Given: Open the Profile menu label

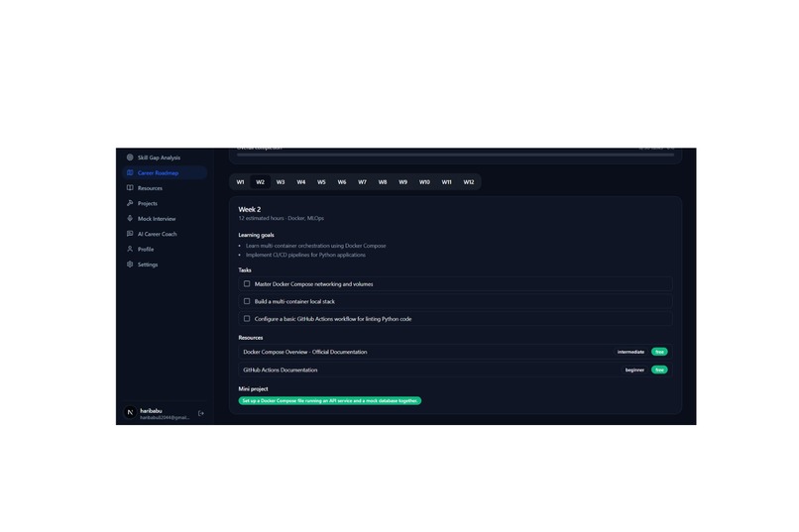Looking at the screenshot, I should (146, 250).
